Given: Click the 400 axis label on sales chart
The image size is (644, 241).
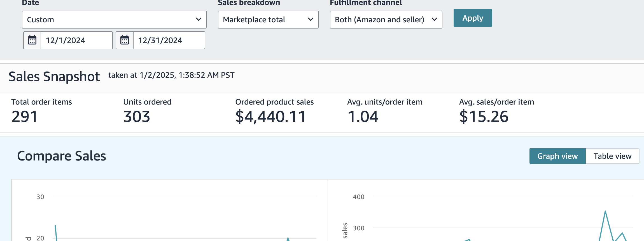Looking at the screenshot, I should [359, 197].
